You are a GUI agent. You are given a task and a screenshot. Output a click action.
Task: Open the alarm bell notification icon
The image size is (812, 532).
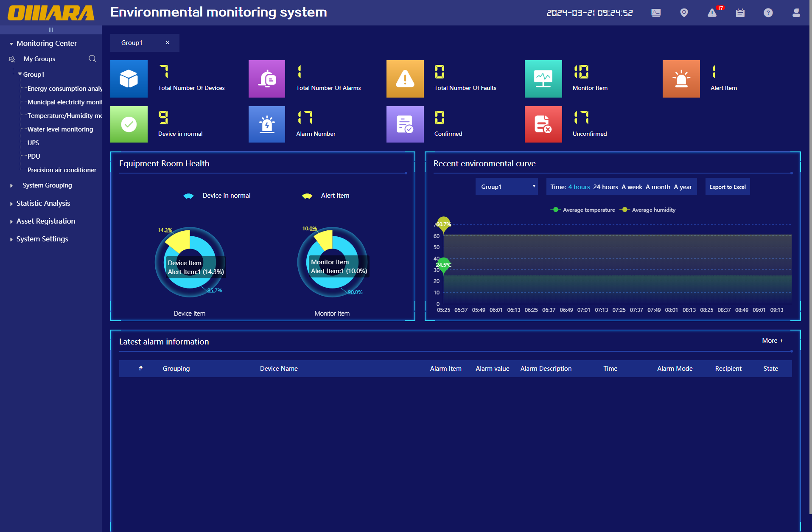[712, 13]
